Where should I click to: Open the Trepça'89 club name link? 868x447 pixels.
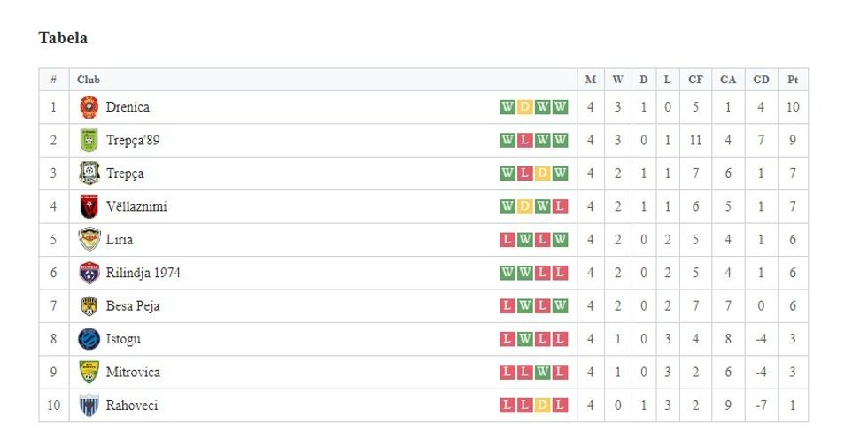(x=132, y=140)
